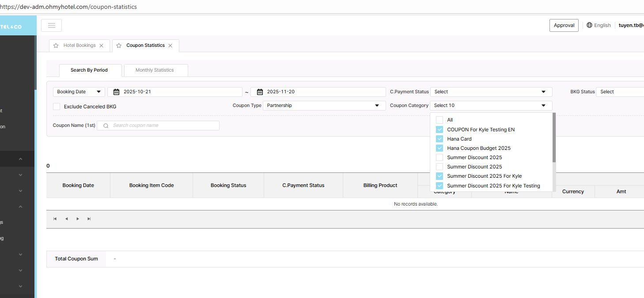
Task: Open the Booking Date type dropdown
Action: pos(79,92)
